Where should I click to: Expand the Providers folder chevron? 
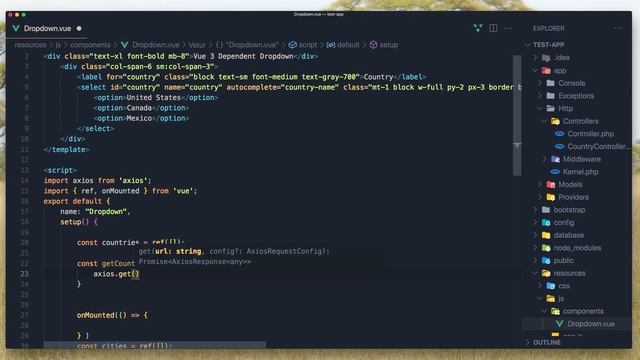[540, 197]
